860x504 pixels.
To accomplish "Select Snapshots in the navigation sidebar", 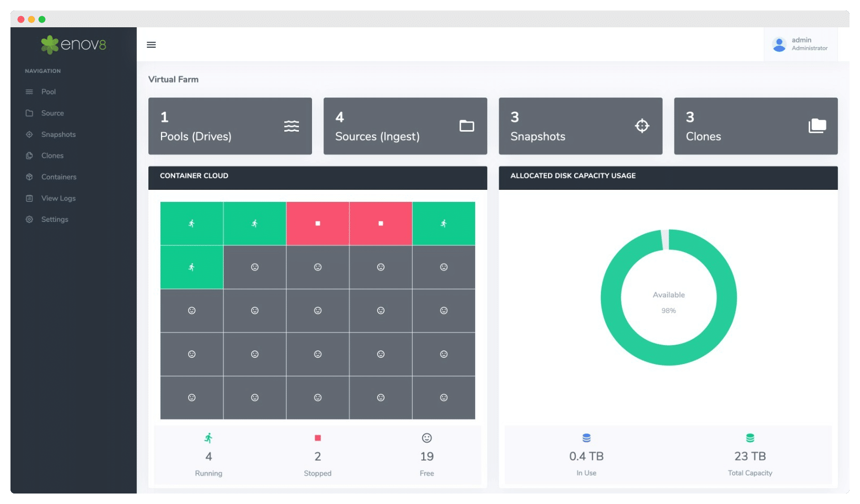I will click(58, 134).
